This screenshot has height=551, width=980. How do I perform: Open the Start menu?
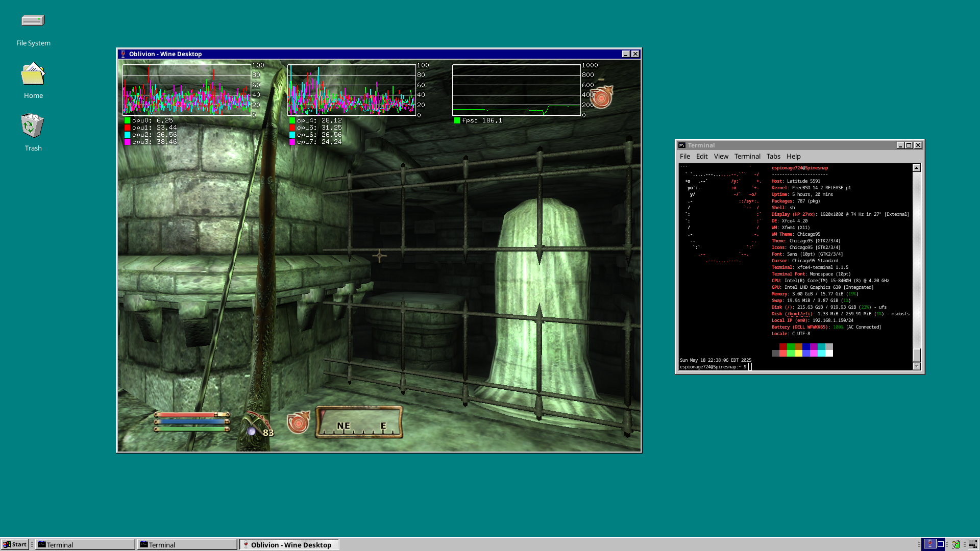[x=15, y=544]
